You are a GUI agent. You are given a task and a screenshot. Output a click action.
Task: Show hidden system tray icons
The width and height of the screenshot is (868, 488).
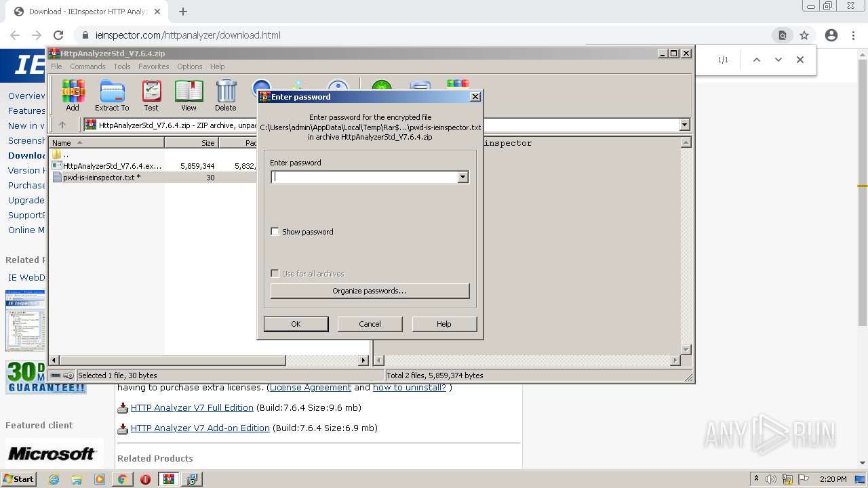tap(756, 479)
